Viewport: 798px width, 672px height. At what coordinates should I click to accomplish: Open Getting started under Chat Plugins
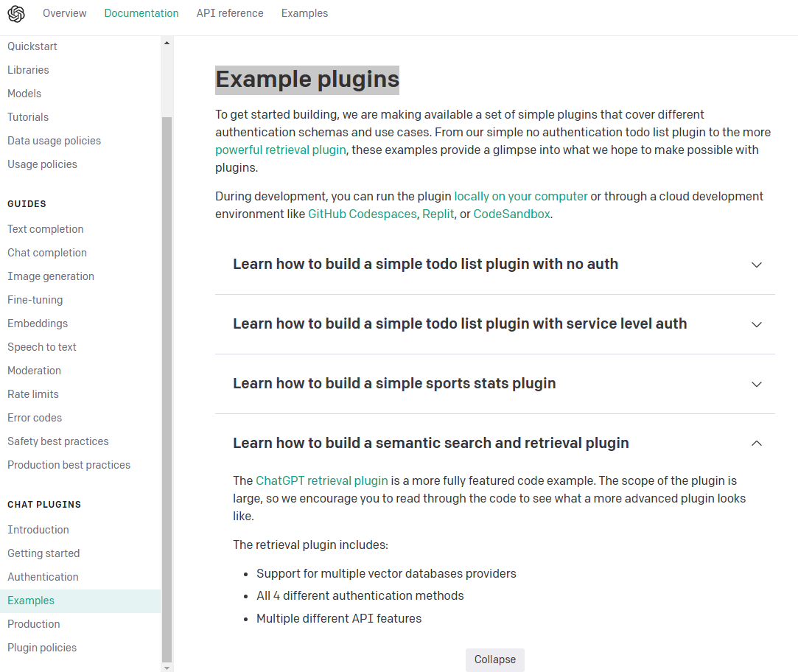click(x=43, y=553)
